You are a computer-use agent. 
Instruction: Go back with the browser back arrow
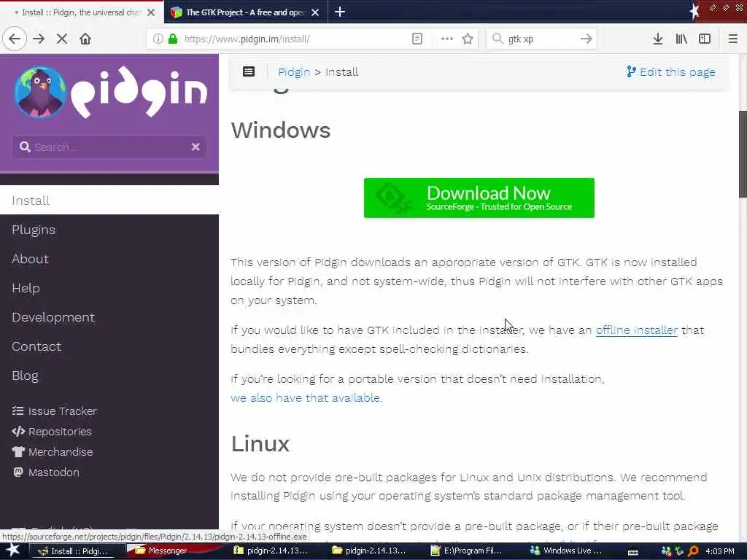(15, 39)
